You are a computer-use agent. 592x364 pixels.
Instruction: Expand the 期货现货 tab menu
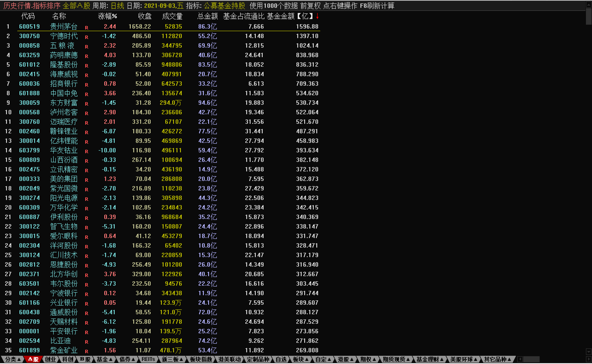point(396,359)
